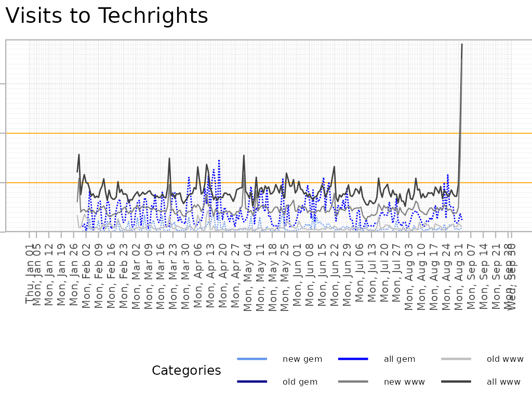Click the 'Mon, May 04' axis label
This screenshot has height=394, width=532.
(x=247, y=277)
